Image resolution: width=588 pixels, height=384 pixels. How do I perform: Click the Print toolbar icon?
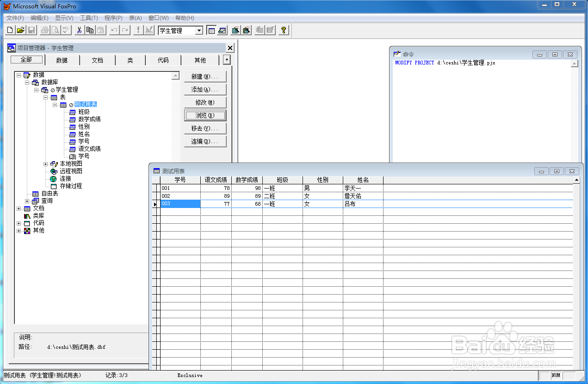coord(45,31)
